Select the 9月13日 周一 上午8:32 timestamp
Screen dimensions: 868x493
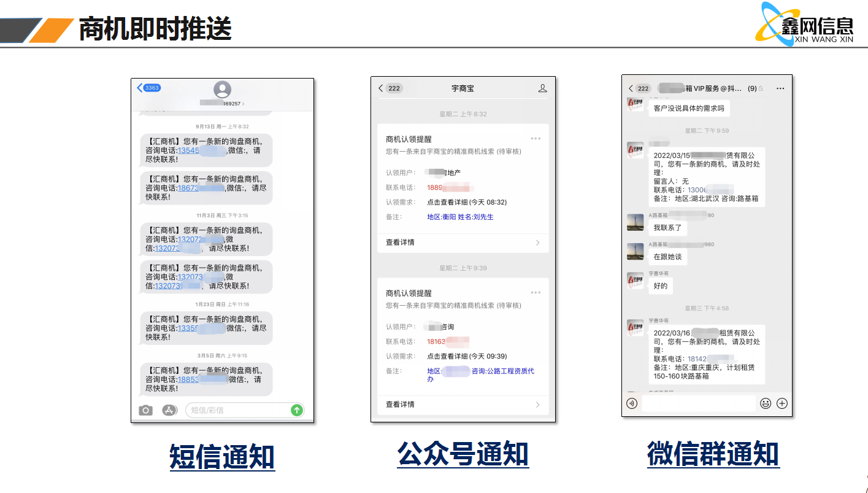222,126
